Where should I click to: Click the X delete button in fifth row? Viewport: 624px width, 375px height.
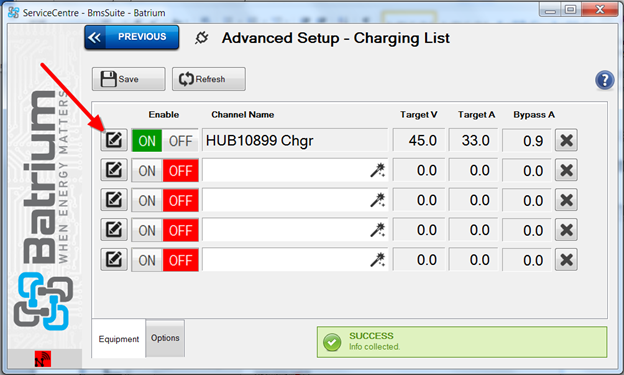[x=566, y=260]
